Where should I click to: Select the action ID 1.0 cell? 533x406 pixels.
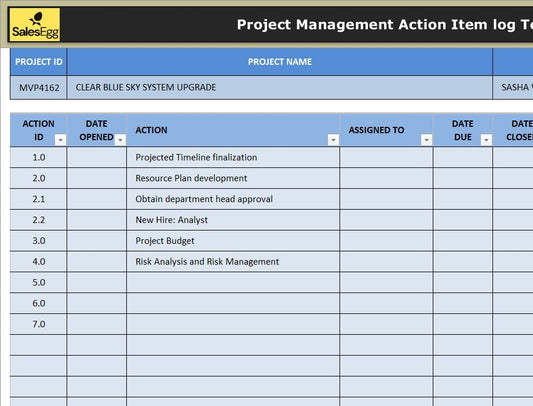39,157
